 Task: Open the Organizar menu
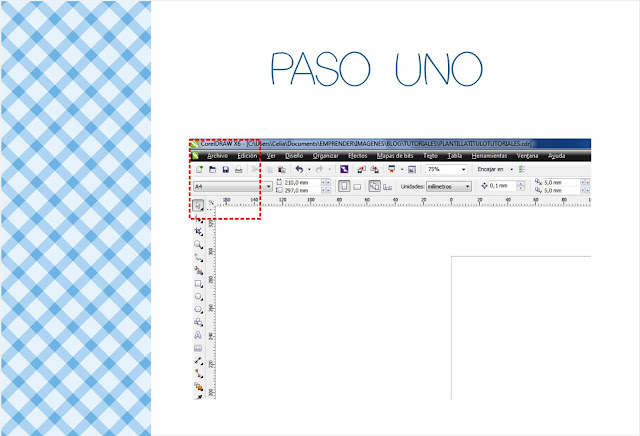(325, 156)
